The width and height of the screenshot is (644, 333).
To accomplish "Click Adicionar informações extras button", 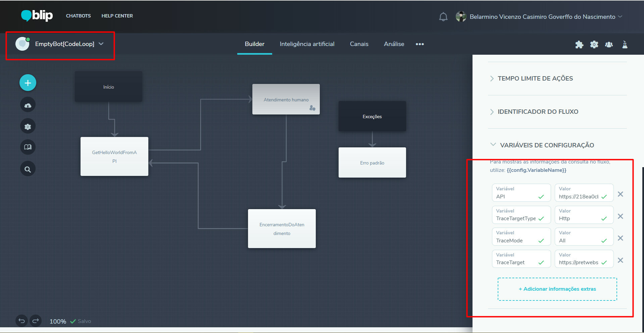I will coord(557,289).
